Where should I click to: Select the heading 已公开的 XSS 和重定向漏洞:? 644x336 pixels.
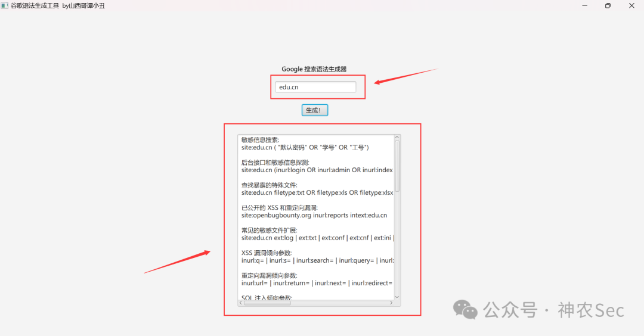(x=280, y=207)
